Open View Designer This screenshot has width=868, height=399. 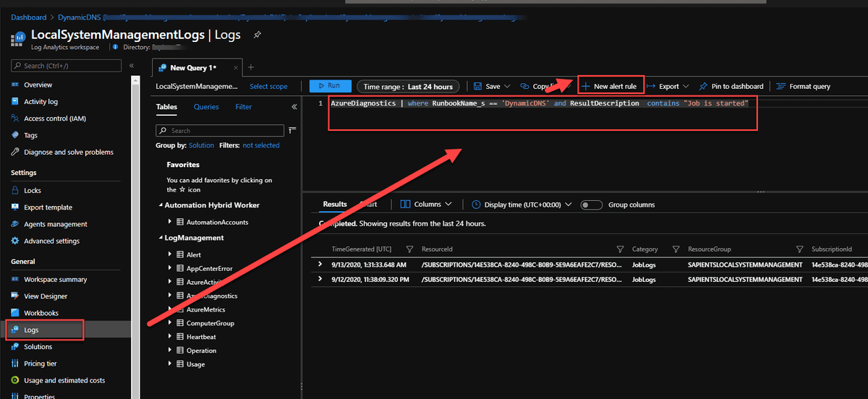pos(46,296)
